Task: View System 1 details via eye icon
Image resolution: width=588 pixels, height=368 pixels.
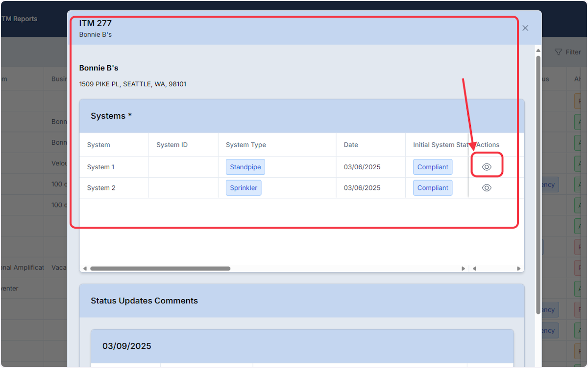Action: (x=487, y=167)
